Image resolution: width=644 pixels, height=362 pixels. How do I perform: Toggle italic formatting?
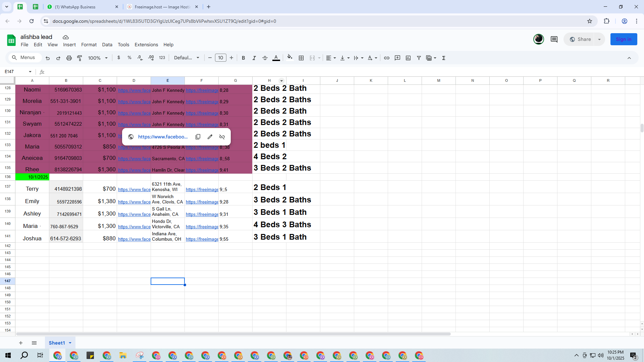254,58
